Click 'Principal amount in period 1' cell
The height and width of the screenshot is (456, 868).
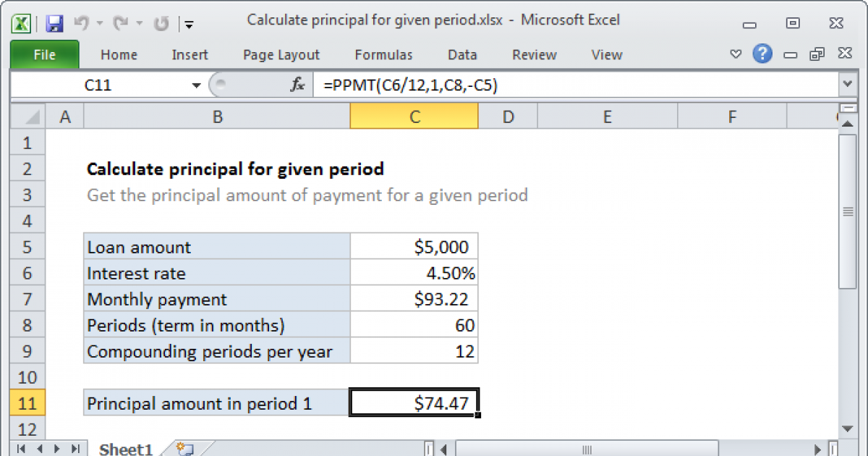click(x=217, y=403)
